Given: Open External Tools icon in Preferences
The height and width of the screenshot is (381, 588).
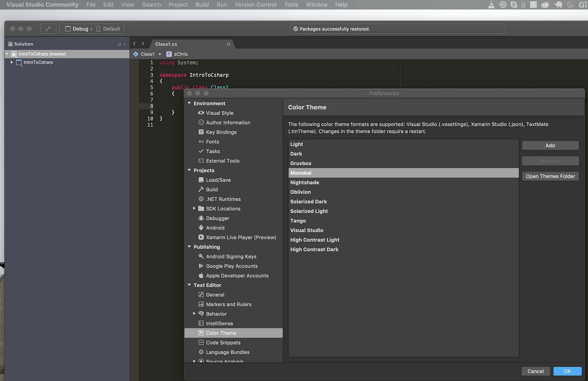Looking at the screenshot, I should tap(201, 160).
